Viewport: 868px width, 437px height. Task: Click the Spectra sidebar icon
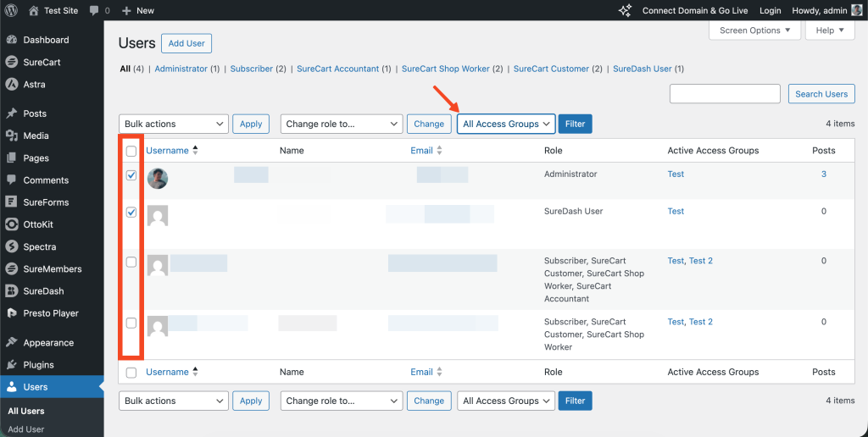tap(12, 246)
